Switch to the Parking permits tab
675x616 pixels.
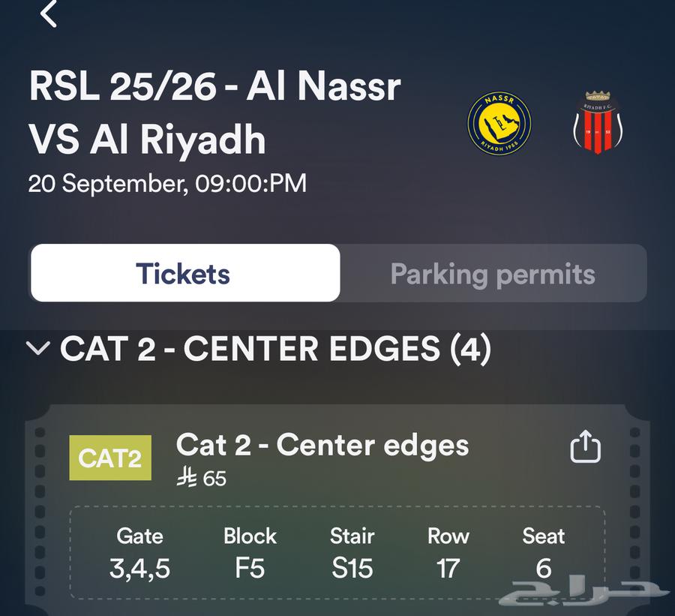pyautogui.click(x=493, y=274)
